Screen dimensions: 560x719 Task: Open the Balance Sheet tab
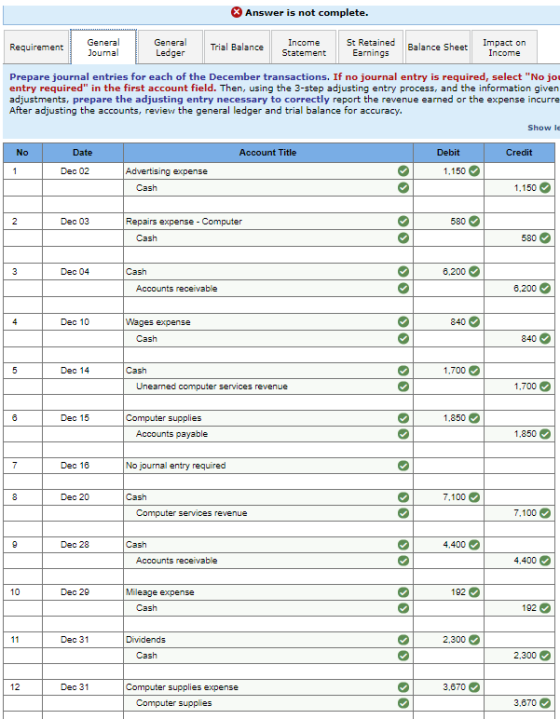click(x=438, y=47)
